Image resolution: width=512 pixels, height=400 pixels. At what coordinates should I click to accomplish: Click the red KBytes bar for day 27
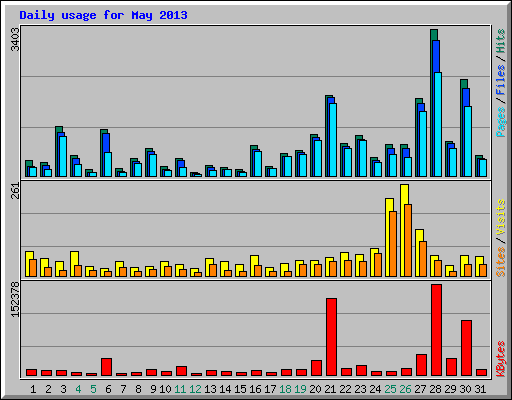pyautogui.click(x=421, y=365)
